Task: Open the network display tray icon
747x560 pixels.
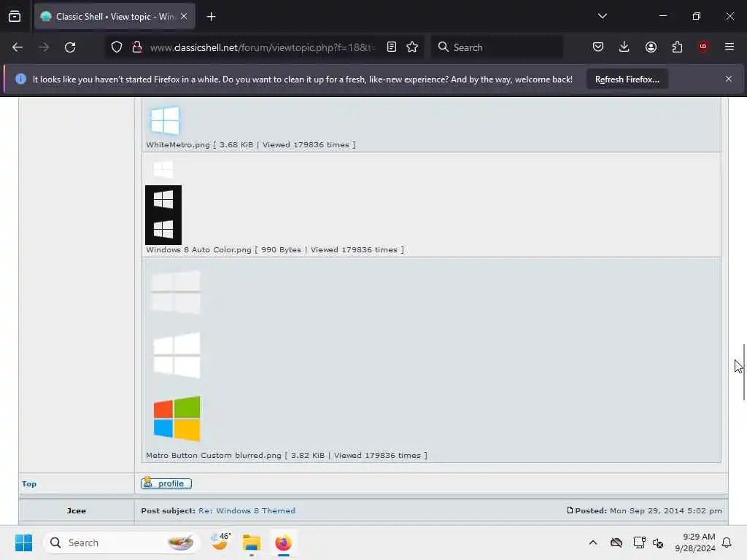Action: (x=639, y=542)
